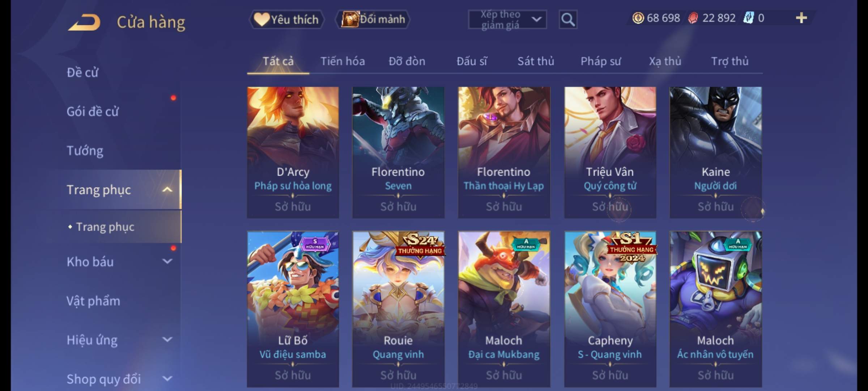The height and width of the screenshot is (391, 868).
Task: Tap the red ruby currency icon
Action: [693, 18]
